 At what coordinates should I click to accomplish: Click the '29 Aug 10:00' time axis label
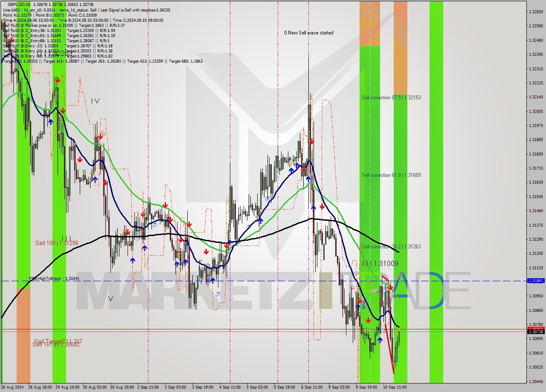(x=67, y=387)
